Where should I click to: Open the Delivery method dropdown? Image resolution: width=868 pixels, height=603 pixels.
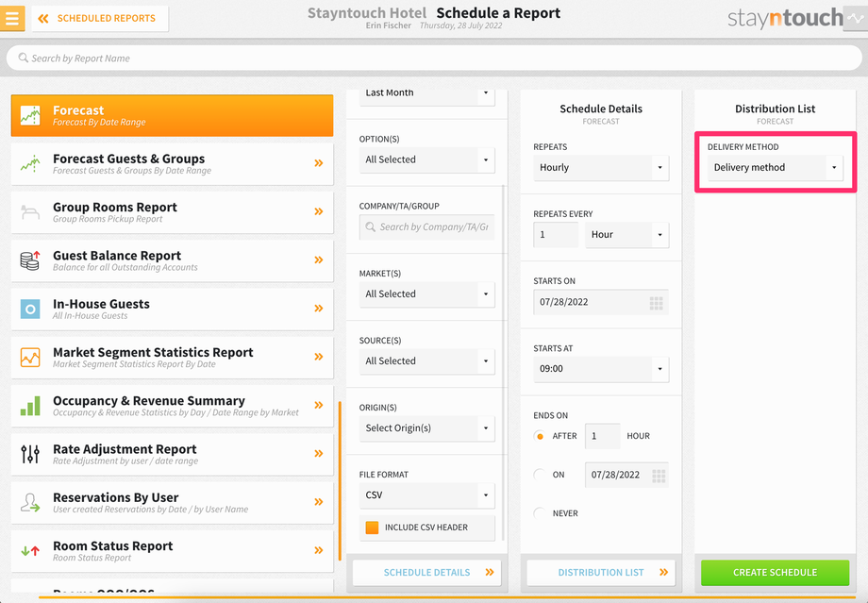[775, 167]
